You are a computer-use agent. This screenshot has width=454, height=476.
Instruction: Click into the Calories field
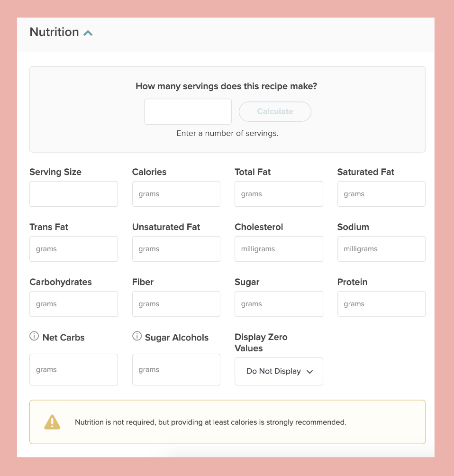[176, 194]
